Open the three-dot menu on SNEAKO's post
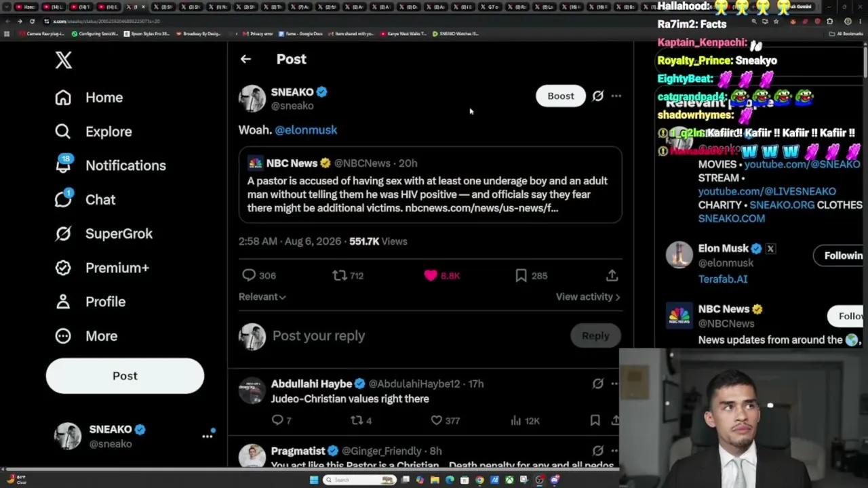 pos(616,96)
